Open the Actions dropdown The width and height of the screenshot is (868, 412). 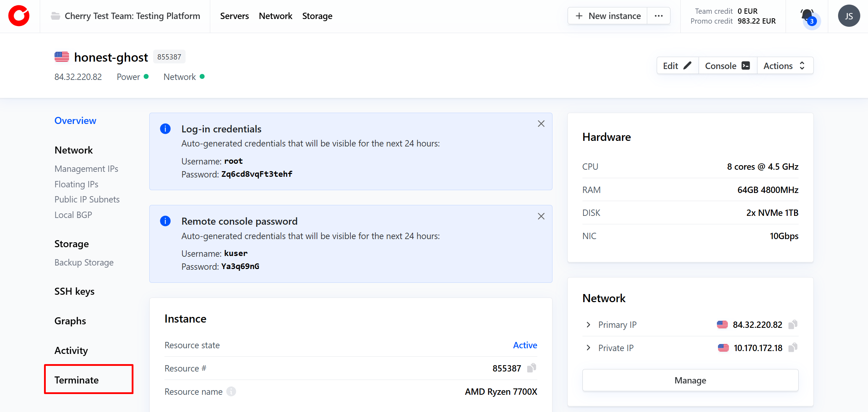click(785, 66)
